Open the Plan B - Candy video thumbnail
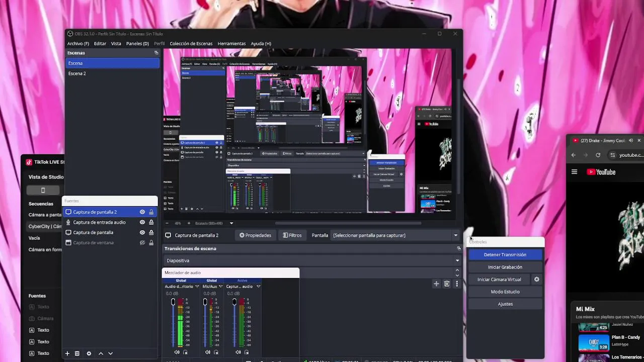The image size is (644, 362). pyautogui.click(x=594, y=342)
